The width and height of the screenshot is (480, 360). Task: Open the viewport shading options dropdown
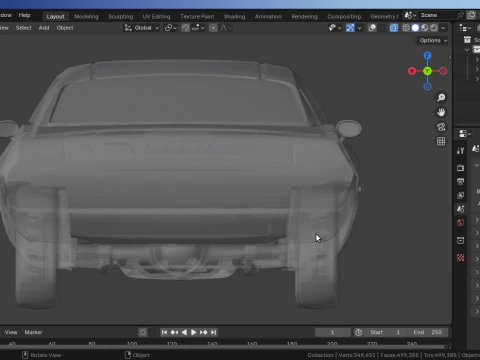pos(443,28)
